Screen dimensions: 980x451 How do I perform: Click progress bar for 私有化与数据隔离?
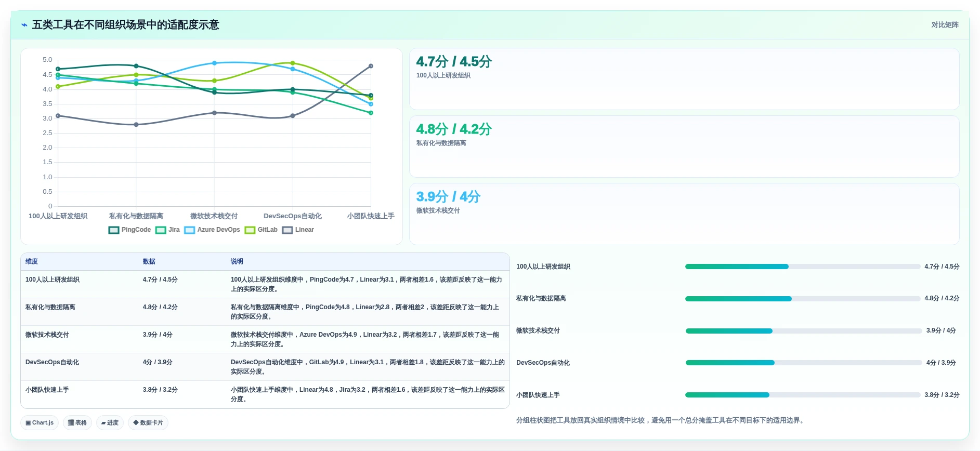click(x=803, y=299)
